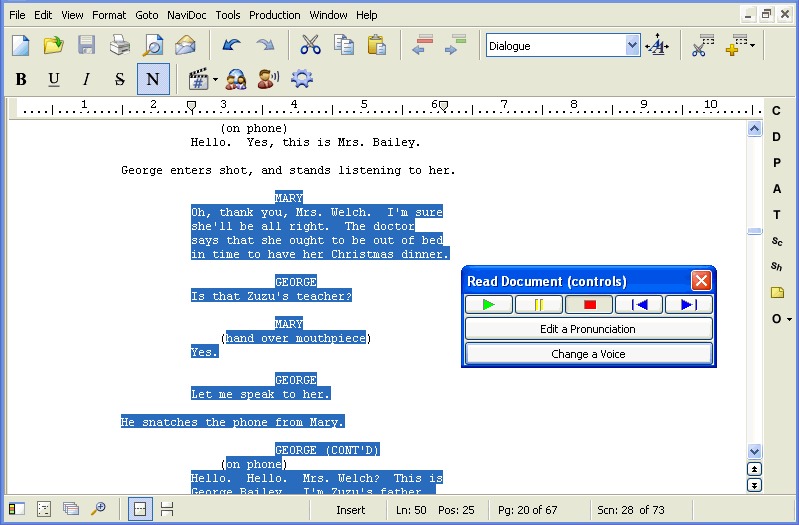Toggle Italic formatting
This screenshot has width=799, height=525.
(x=87, y=80)
